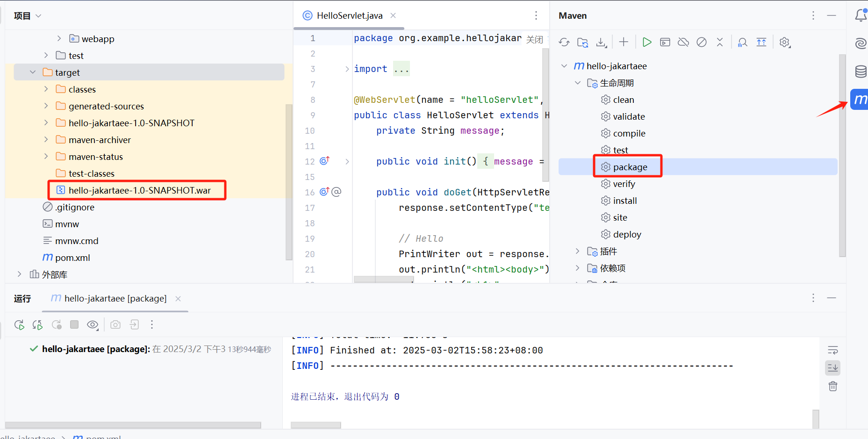868x439 pixels.
Task: Expand the generated-sources folder
Action: point(46,106)
